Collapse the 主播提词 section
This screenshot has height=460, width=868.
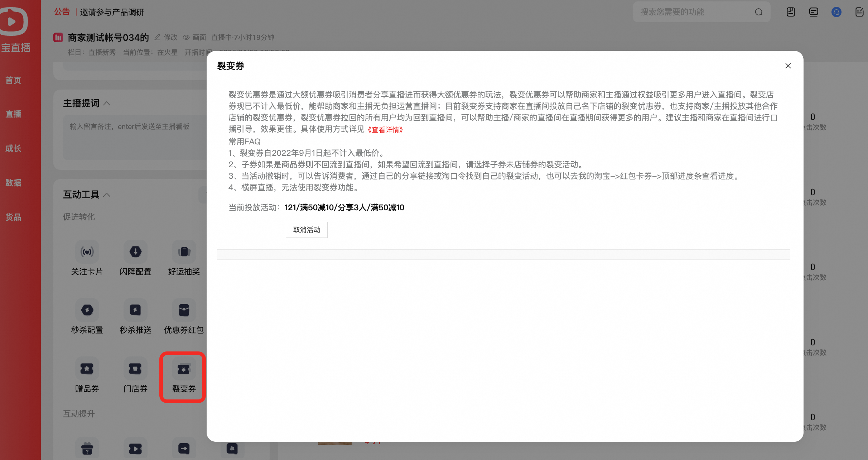(x=107, y=104)
